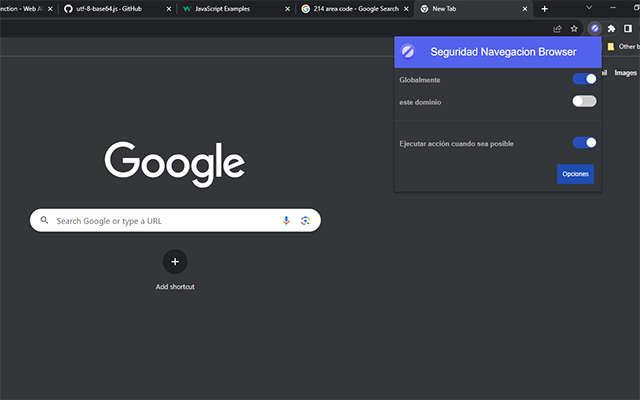Image resolution: width=640 pixels, height=400 pixels.
Task: Click the Opciones button
Action: (x=575, y=174)
